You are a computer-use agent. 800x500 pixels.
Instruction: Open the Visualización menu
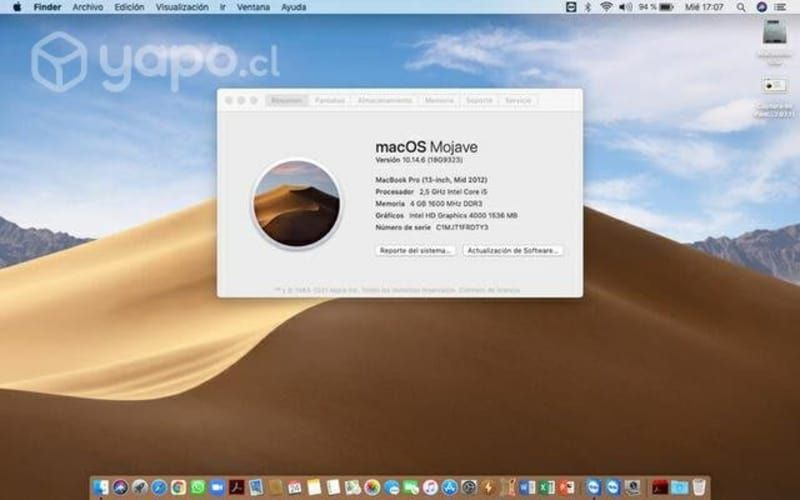(x=182, y=7)
